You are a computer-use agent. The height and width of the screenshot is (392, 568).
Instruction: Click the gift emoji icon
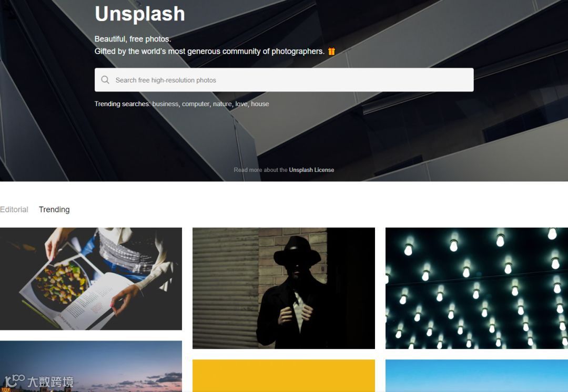click(331, 51)
